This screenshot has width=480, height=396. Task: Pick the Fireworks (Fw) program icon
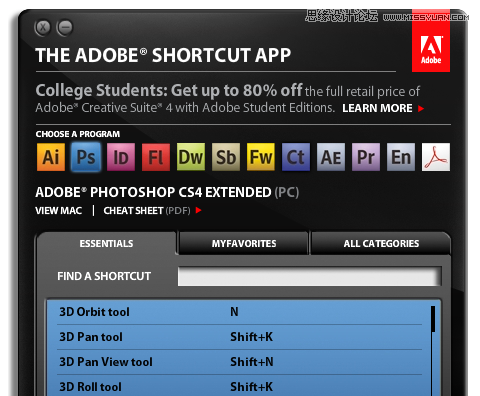tap(261, 157)
